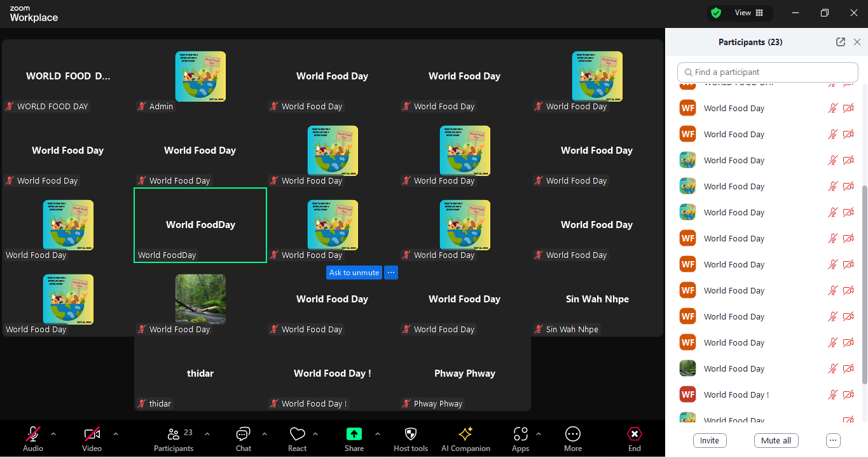Toggle the Participants panel button
The width and height of the screenshot is (868, 458).
[x=173, y=434]
